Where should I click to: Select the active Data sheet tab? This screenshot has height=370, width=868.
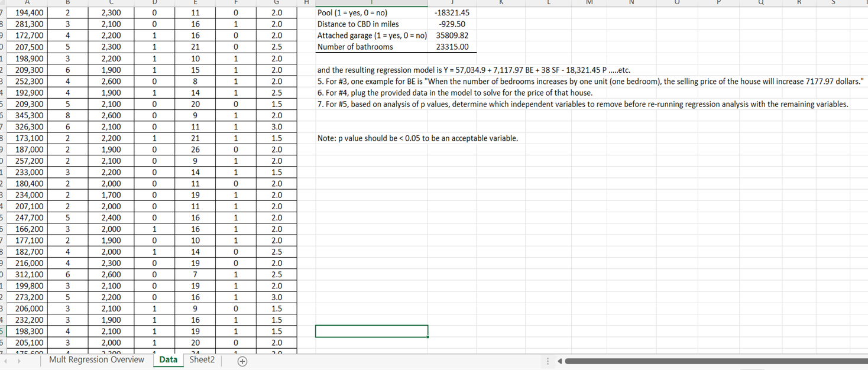pos(168,359)
